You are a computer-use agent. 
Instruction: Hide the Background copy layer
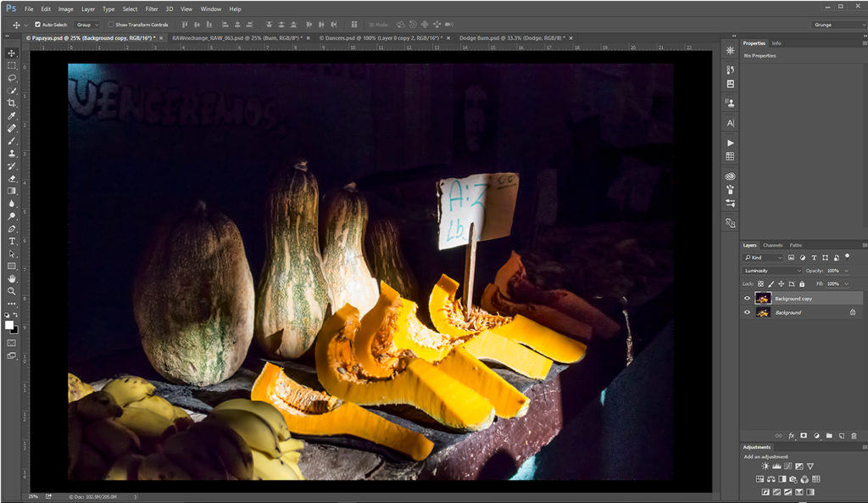pos(747,298)
